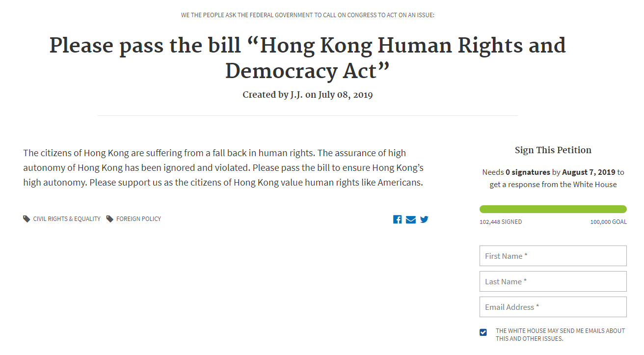Click tag icon beside Foreign Policy
The height and width of the screenshot is (355, 644).
click(110, 219)
